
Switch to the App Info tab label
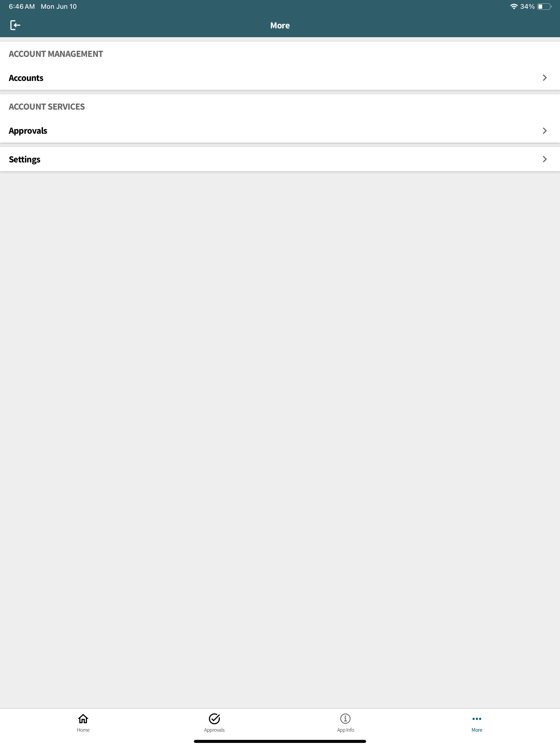tap(345, 730)
